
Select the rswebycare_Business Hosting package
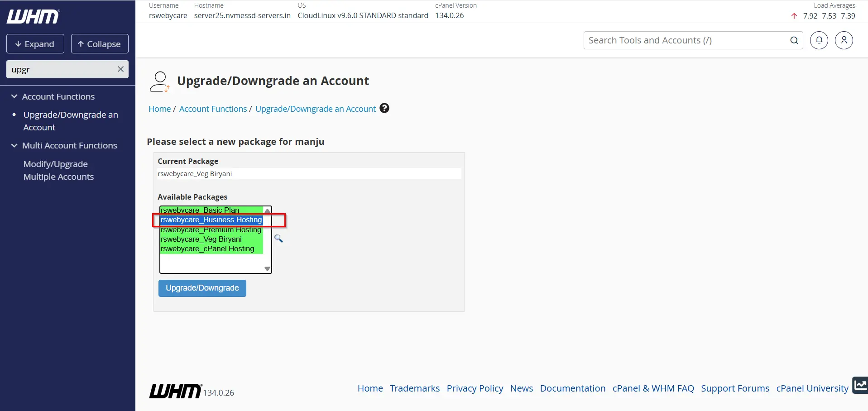[211, 220]
